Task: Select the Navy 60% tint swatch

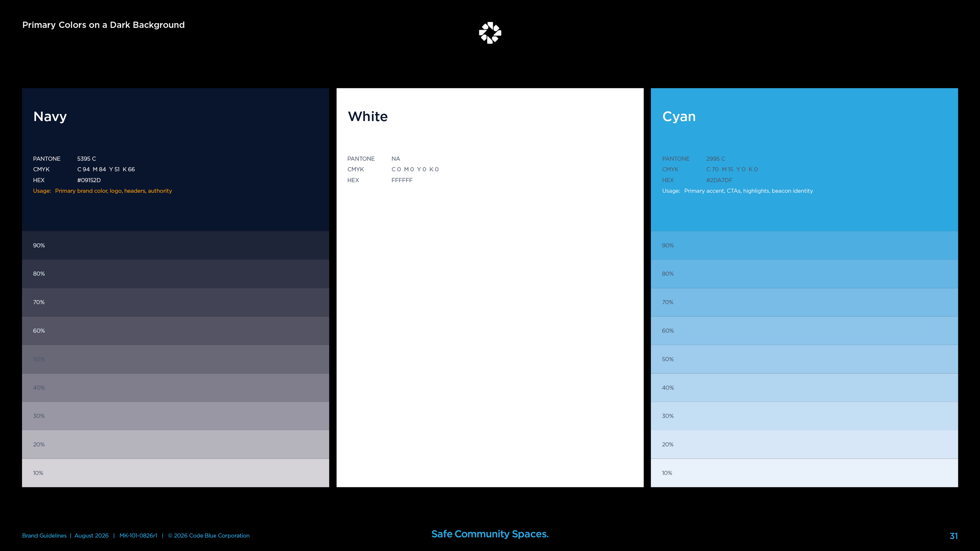Action: (176, 331)
